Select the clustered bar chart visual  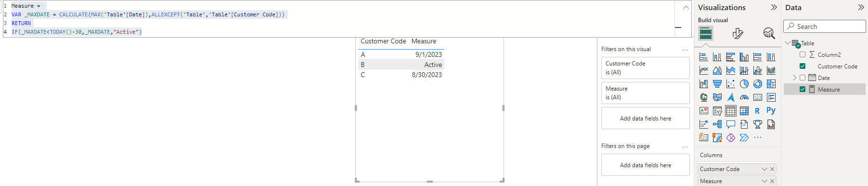click(x=730, y=57)
